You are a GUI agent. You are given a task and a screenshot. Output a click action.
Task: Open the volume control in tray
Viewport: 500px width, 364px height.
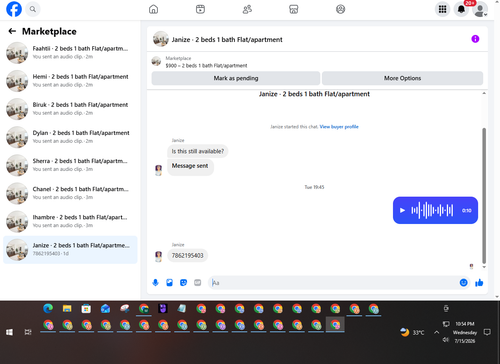click(445, 340)
